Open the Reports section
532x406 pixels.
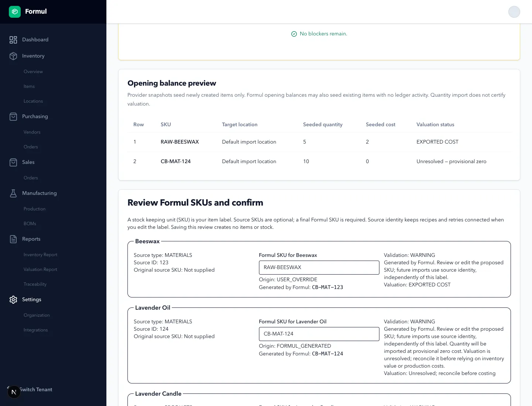31,239
